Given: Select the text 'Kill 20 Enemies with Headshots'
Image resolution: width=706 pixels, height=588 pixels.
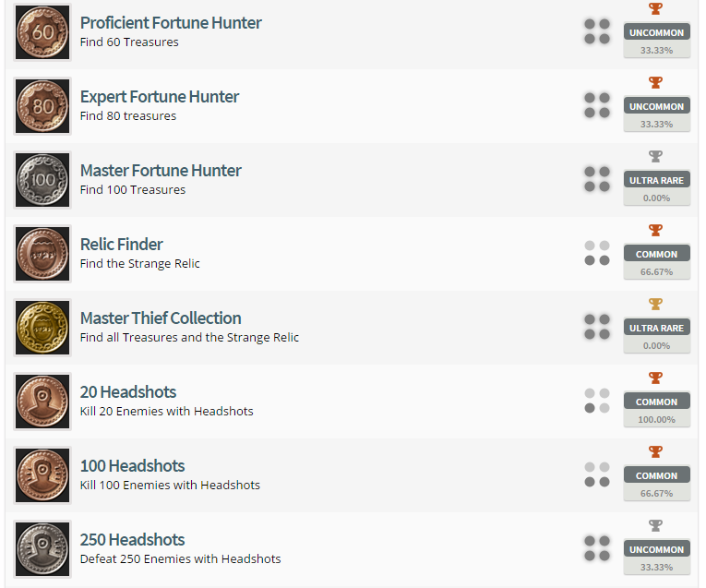Looking at the screenshot, I should click(167, 411).
